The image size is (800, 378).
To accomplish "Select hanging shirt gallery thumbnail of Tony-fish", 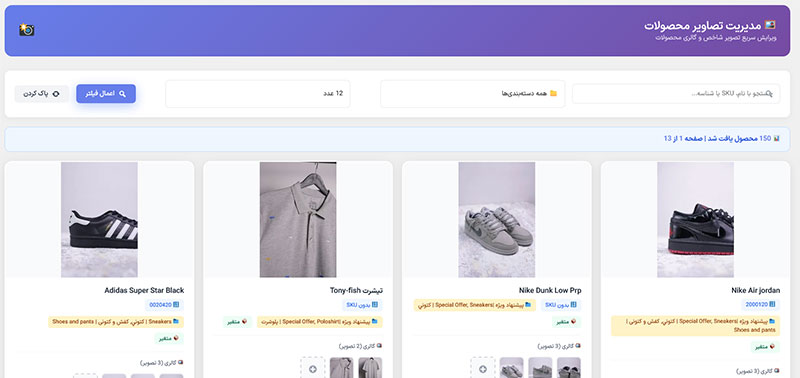I will (370, 368).
